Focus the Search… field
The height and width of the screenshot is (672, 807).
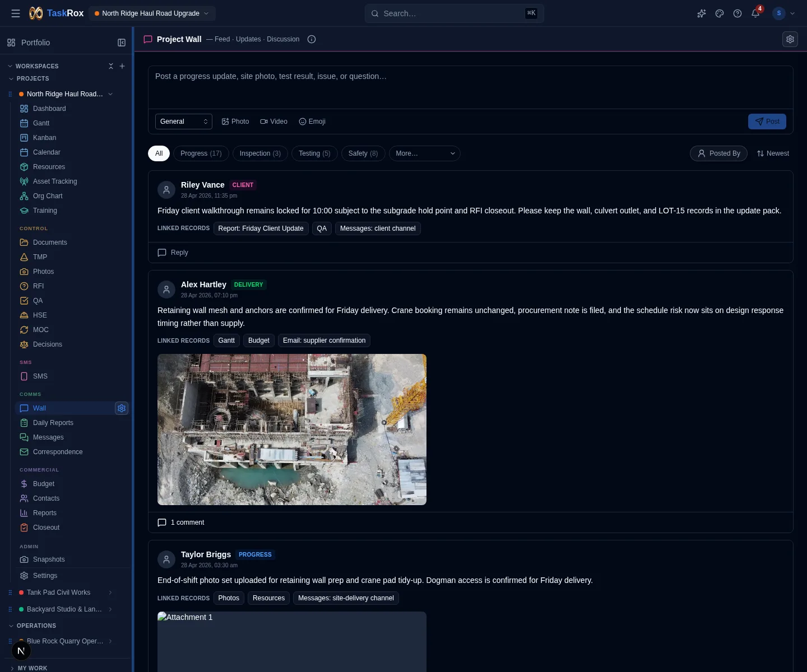pyautogui.click(x=454, y=13)
